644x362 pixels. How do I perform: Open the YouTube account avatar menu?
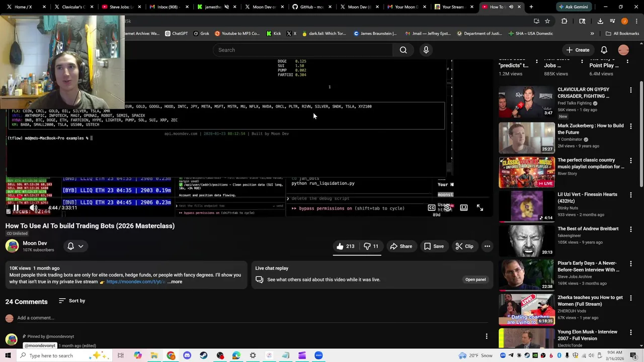[623, 50]
